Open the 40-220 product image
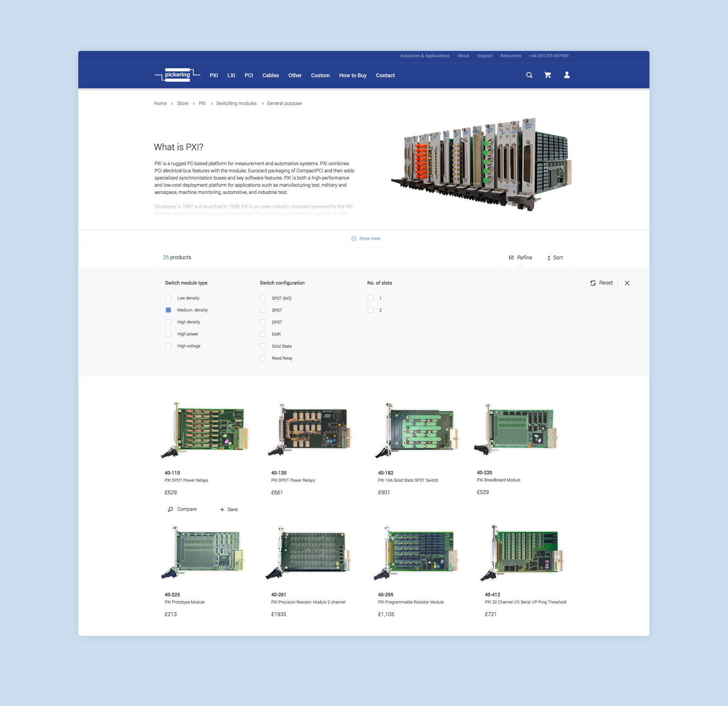The width and height of the screenshot is (728, 706). coord(516,429)
